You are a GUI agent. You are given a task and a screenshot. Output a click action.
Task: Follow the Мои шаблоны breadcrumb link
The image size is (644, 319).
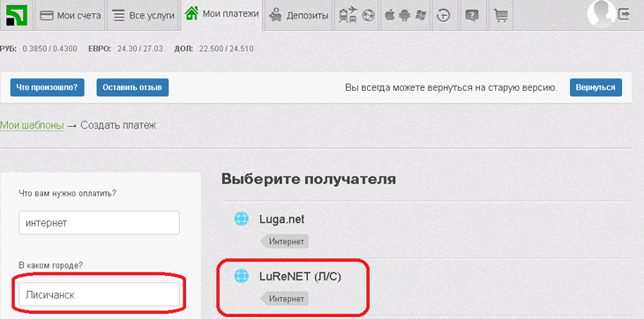tap(32, 125)
